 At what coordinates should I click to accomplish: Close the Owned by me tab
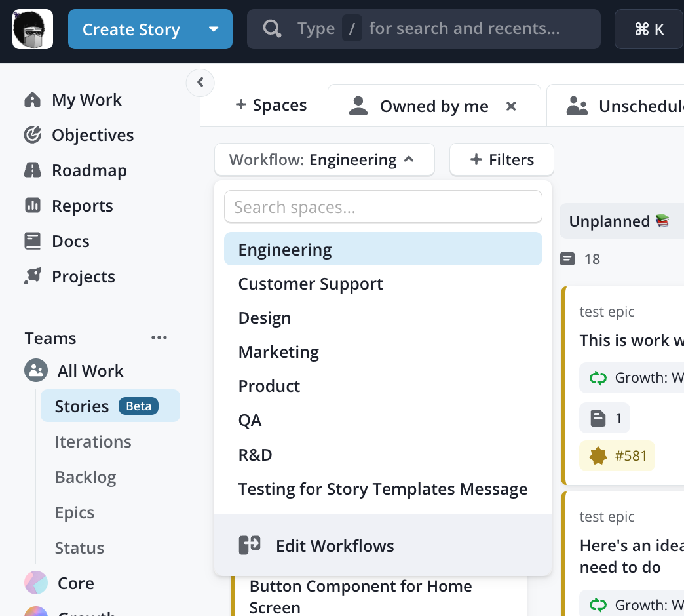pos(512,106)
